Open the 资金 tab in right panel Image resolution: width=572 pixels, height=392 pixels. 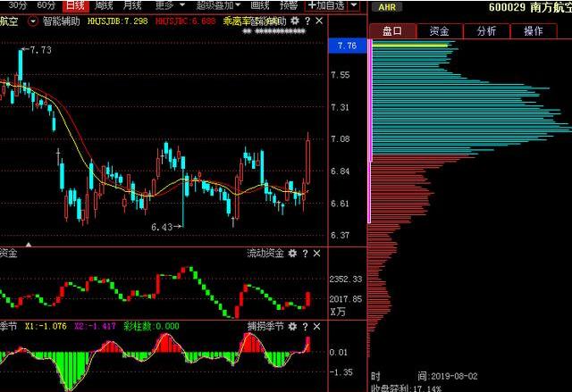click(439, 31)
